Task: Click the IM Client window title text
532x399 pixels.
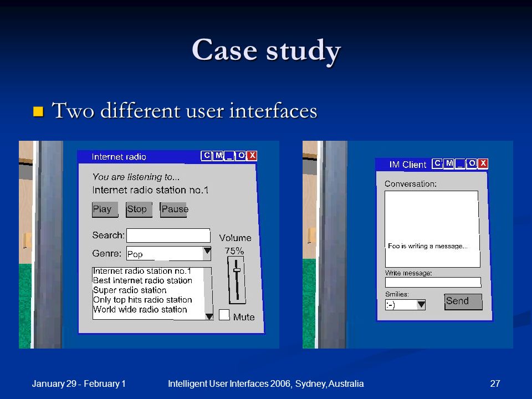Action: [x=407, y=165]
